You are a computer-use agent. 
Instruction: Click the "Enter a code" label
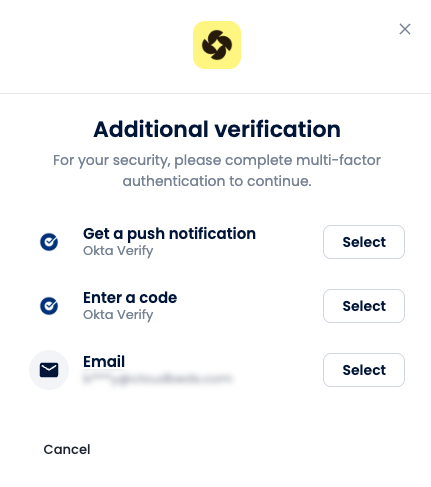click(130, 298)
